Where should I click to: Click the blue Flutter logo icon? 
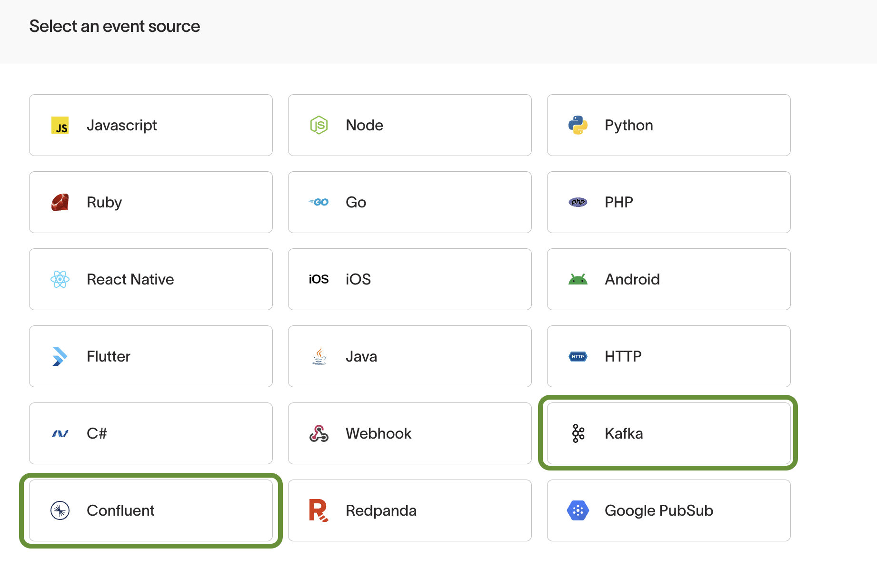pos(60,356)
